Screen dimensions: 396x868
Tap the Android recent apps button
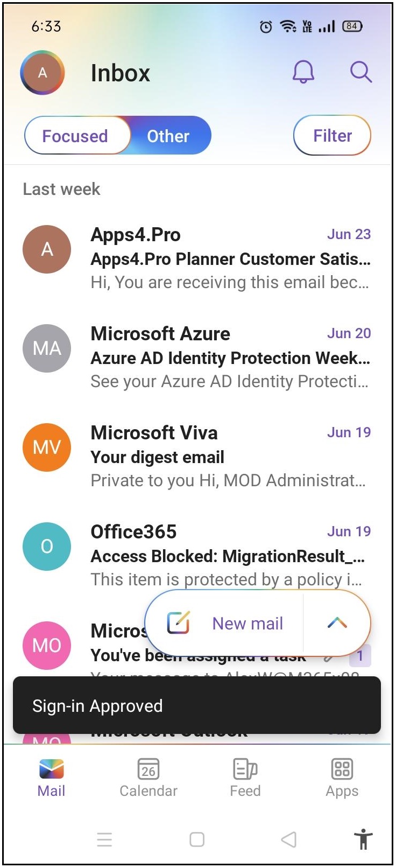[104, 839]
